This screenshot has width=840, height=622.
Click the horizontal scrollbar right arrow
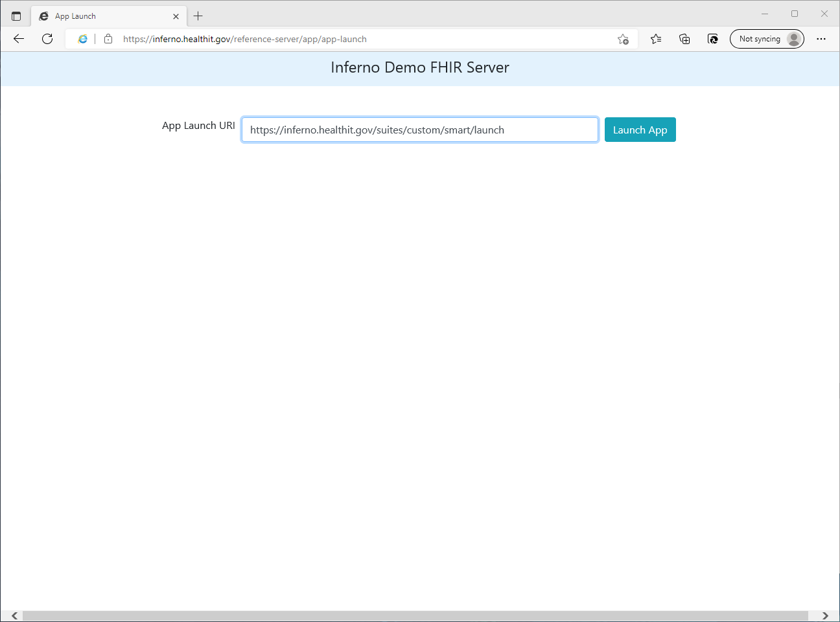pos(825,616)
